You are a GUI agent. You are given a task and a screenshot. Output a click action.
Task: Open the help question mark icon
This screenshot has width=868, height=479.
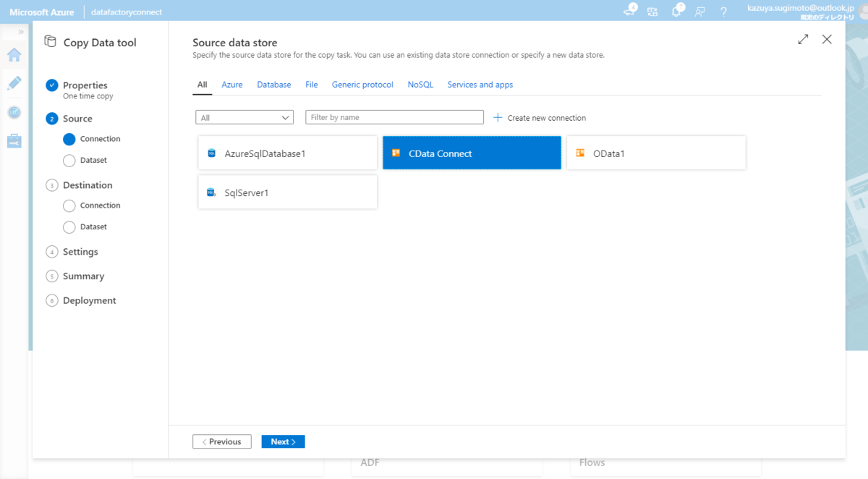point(723,12)
